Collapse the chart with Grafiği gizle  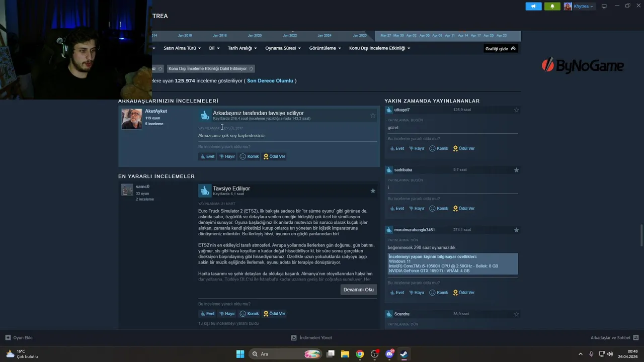pyautogui.click(x=501, y=48)
